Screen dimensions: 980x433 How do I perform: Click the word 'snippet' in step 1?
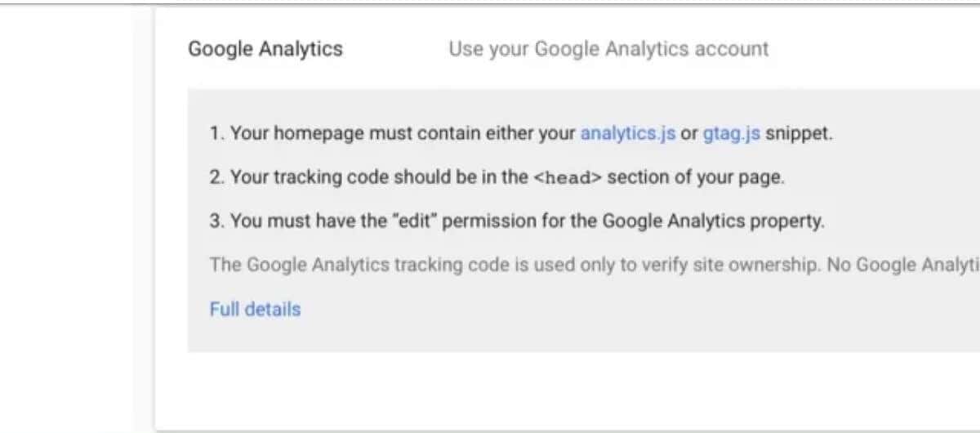pos(799,134)
